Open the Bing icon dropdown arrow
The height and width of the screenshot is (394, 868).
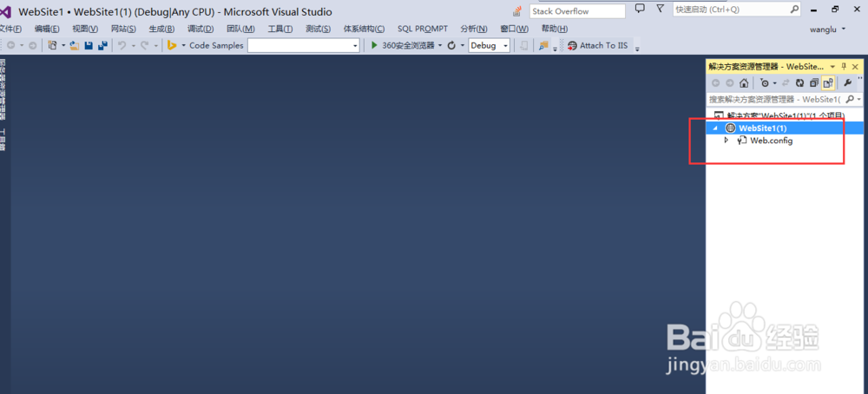coord(183,45)
